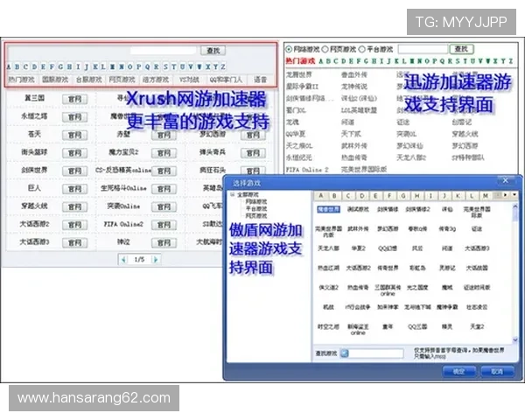
Task: Switch to letter G tab in 选择游戏 dialog
Action: click(403, 196)
